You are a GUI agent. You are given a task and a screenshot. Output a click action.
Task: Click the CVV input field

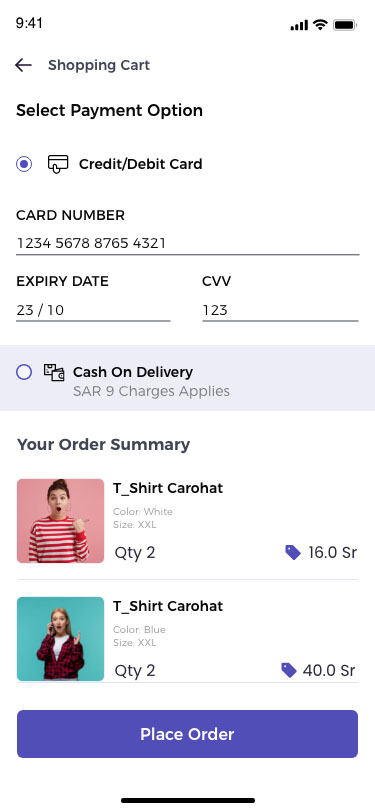280,310
